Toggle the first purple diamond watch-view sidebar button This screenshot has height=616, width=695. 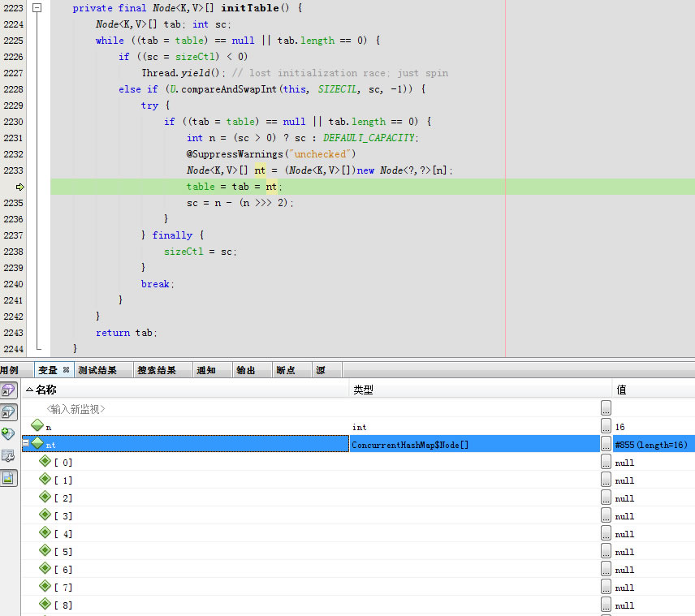[8, 390]
